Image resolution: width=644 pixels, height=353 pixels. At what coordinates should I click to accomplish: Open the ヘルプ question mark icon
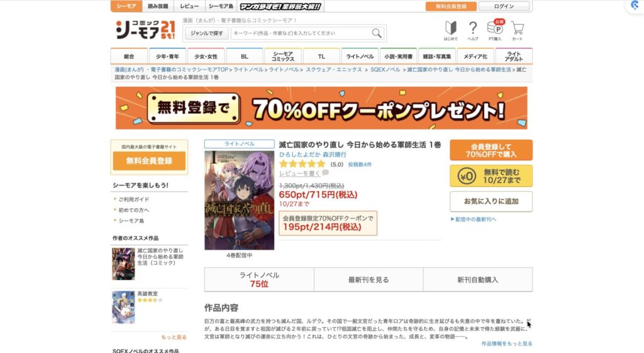pyautogui.click(x=473, y=31)
